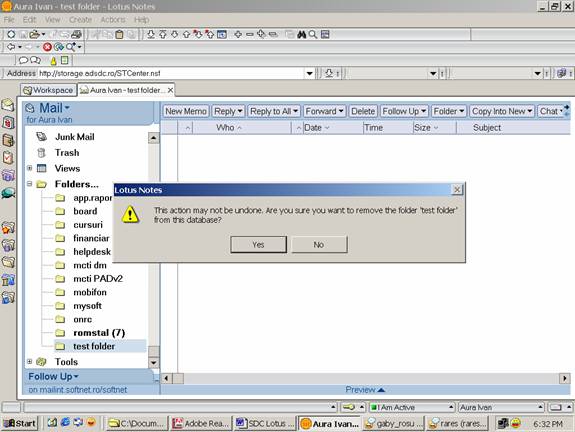
Task: Click the single speech bubble chat icon
Action: (x=23, y=60)
